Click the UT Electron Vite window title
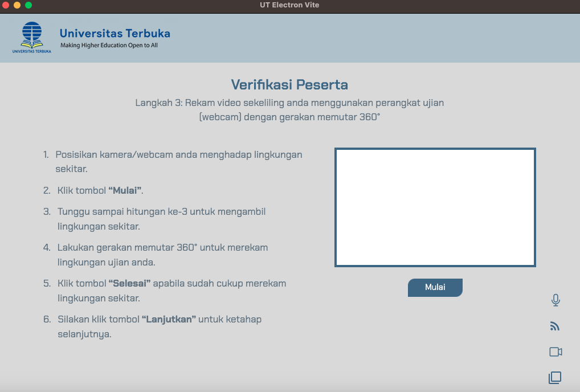 pos(290,5)
